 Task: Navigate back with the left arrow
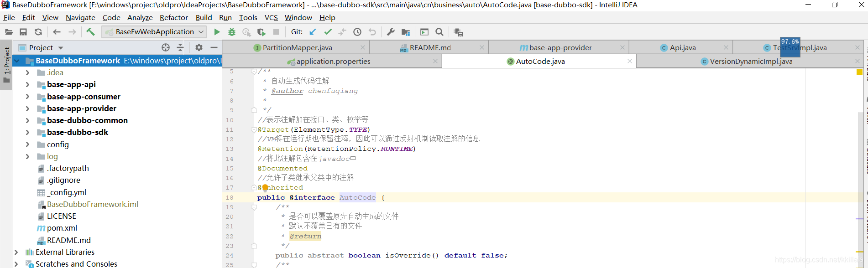coord(57,32)
